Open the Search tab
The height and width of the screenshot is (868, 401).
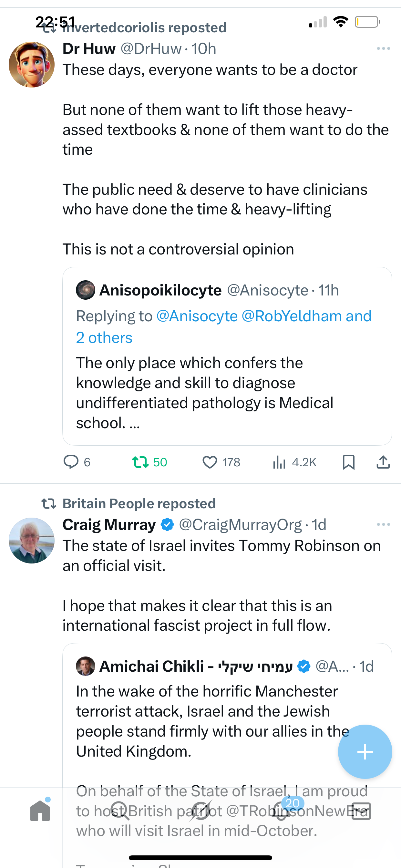click(120, 811)
